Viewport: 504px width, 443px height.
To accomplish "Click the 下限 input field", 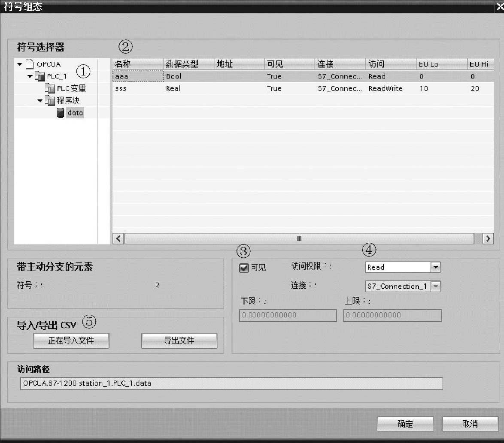I will click(x=288, y=315).
